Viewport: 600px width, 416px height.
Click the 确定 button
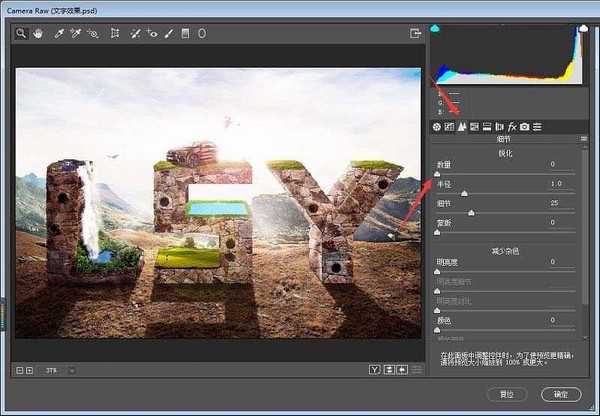tap(566, 394)
